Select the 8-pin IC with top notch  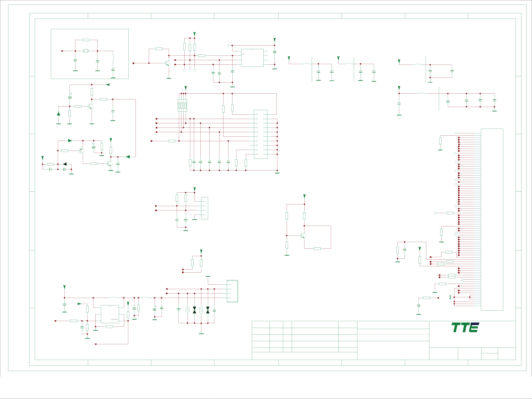click(252, 58)
